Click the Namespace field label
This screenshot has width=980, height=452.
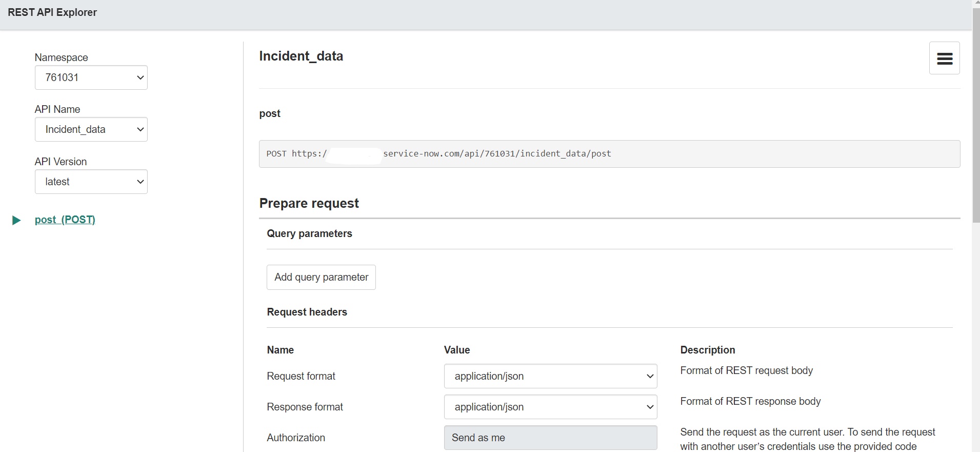61,57
